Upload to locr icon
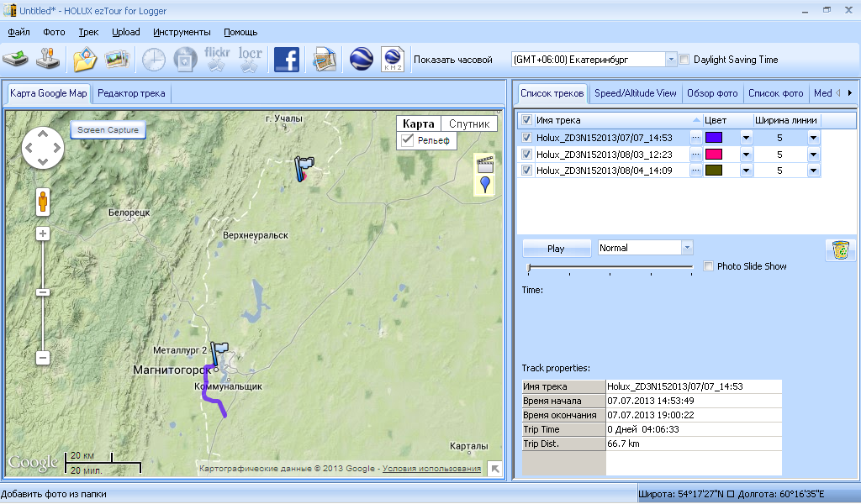Screen dimensions: 861x504 click(250, 60)
